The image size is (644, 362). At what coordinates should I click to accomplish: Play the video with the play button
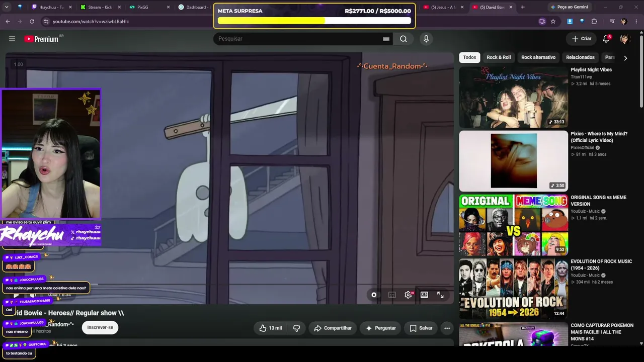(17, 295)
